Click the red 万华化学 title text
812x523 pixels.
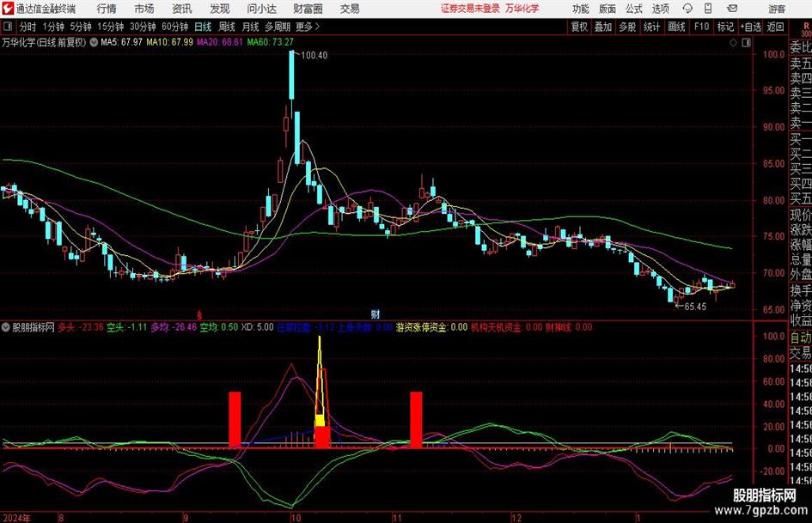pos(522,9)
